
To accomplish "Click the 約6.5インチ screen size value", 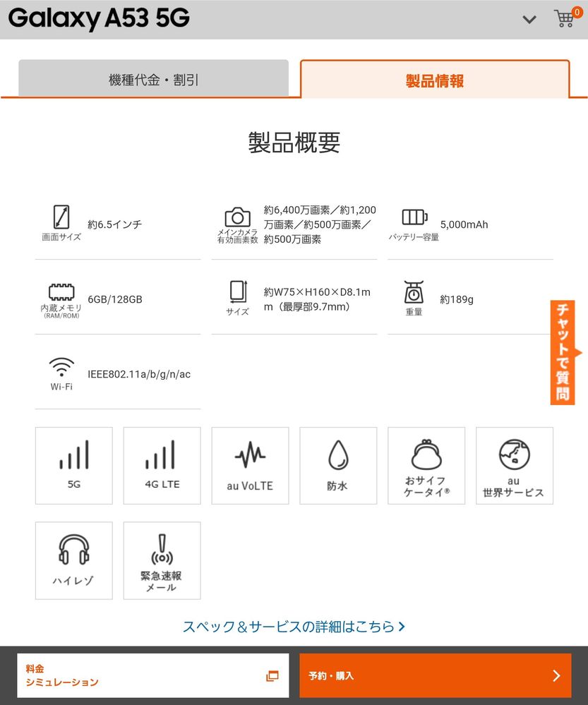I will [115, 224].
